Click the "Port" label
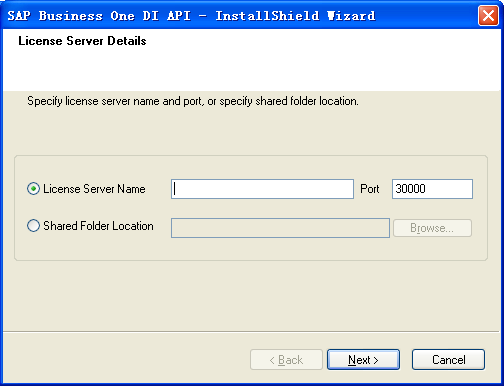The image size is (504, 386). (x=370, y=189)
